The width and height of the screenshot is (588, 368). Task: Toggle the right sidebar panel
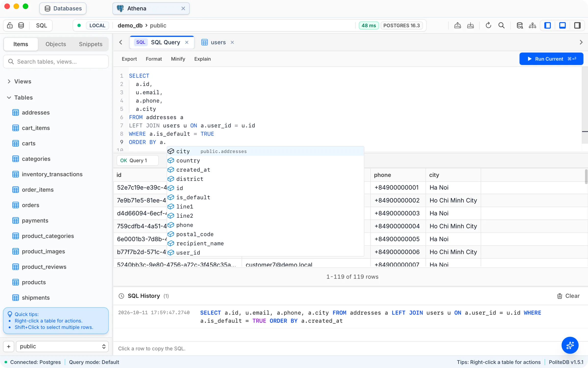tap(577, 26)
